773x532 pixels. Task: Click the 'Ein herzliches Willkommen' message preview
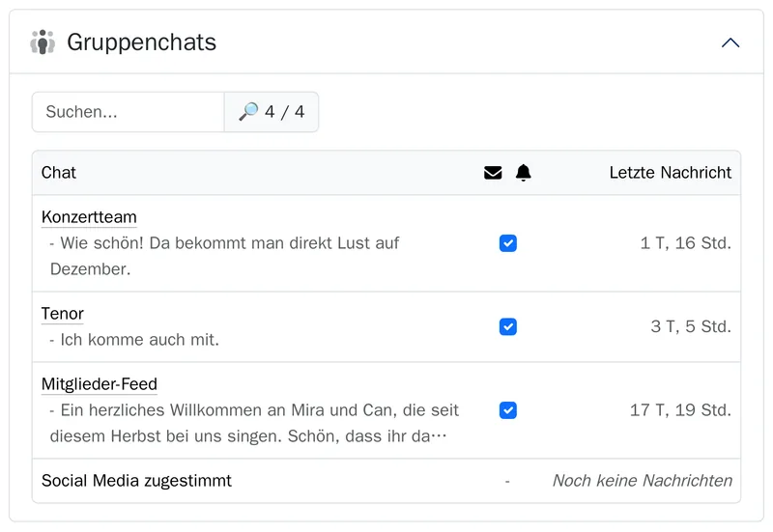pyautogui.click(x=254, y=423)
